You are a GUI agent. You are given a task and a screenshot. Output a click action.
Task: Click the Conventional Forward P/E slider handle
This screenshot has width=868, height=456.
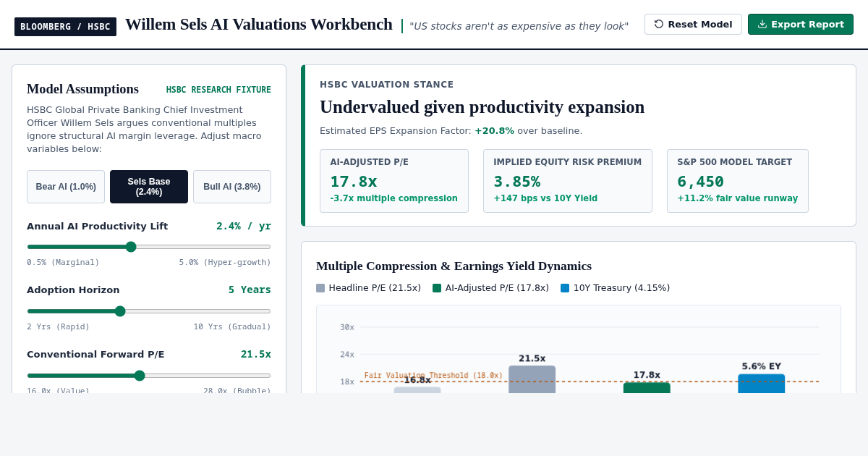[x=140, y=376]
